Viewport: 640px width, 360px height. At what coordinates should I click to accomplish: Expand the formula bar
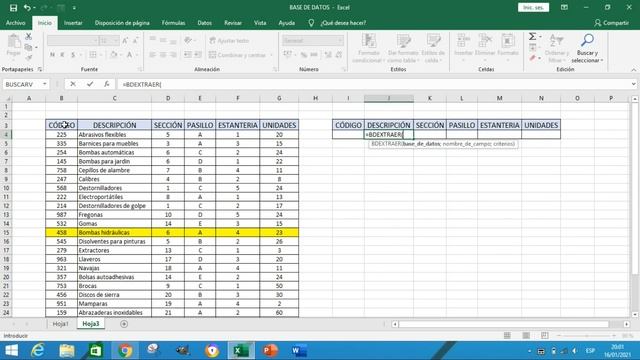tap(633, 84)
